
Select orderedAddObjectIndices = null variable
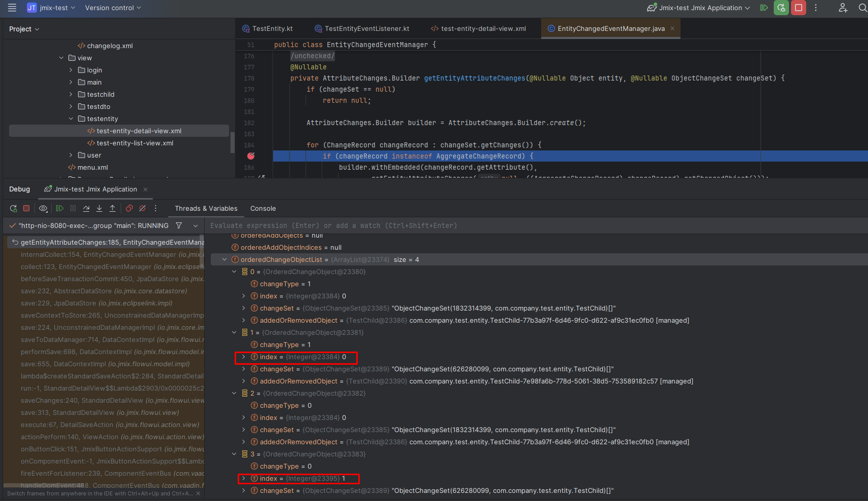286,247
